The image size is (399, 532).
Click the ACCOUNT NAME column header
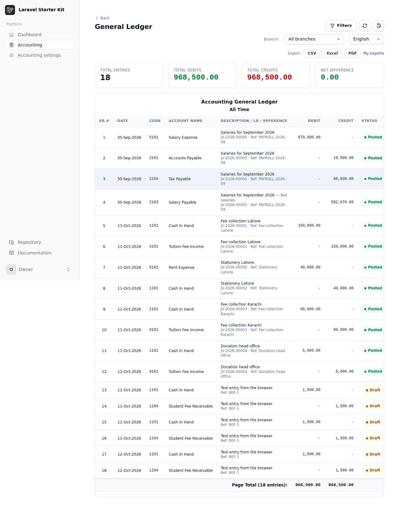coord(185,121)
